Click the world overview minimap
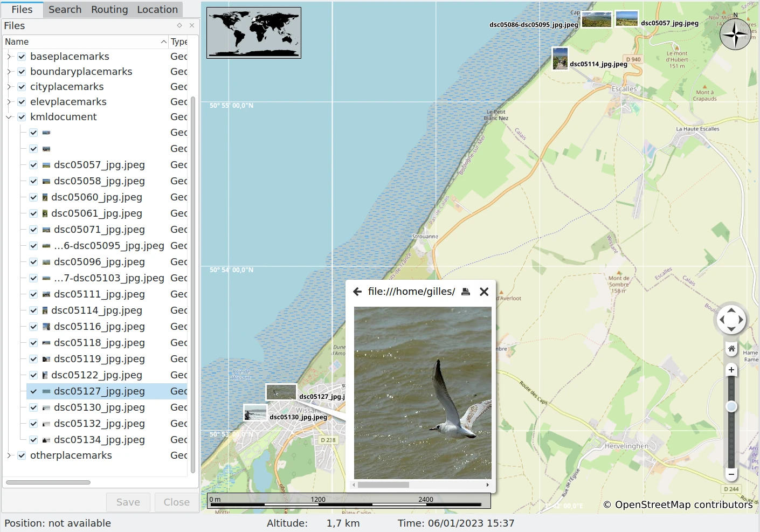 (254, 33)
